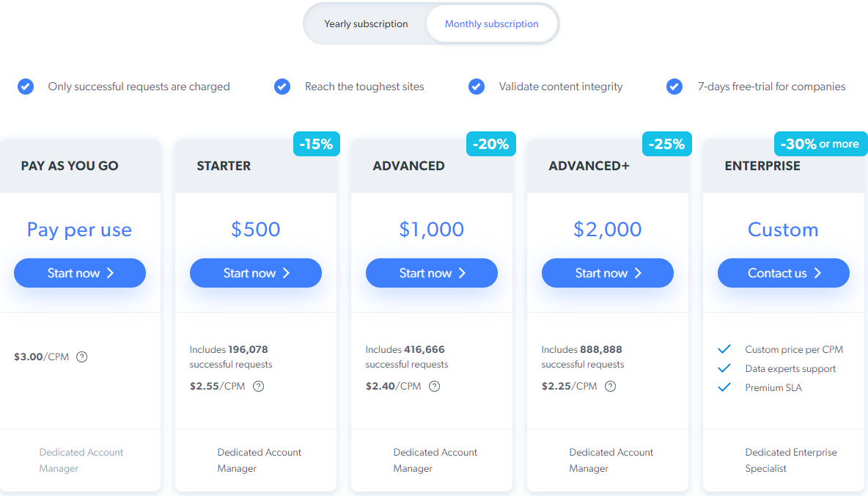This screenshot has width=868, height=496.
Task: Click check next to Custom price per CPM
Action: (x=724, y=349)
